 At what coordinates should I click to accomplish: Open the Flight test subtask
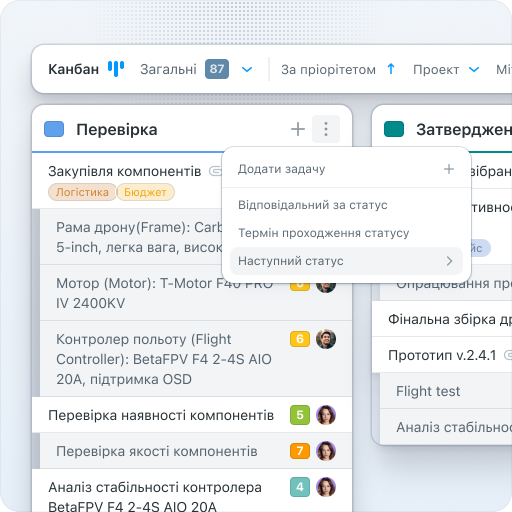[428, 391]
